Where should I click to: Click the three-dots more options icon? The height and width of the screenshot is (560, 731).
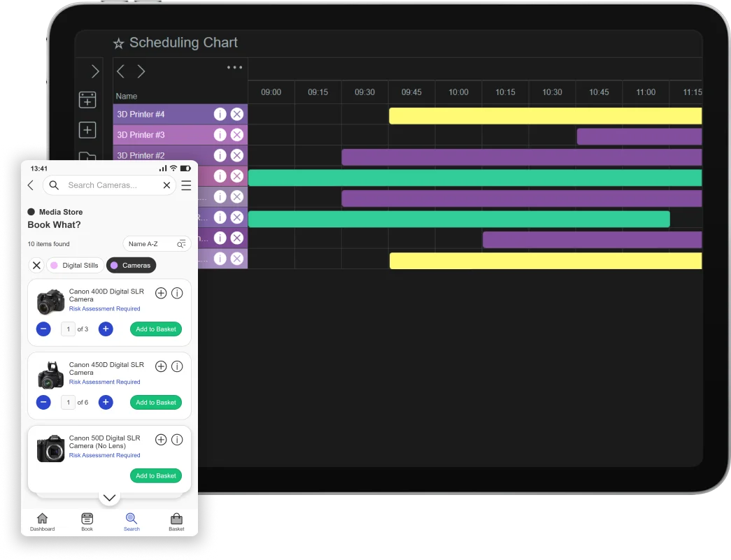point(234,68)
